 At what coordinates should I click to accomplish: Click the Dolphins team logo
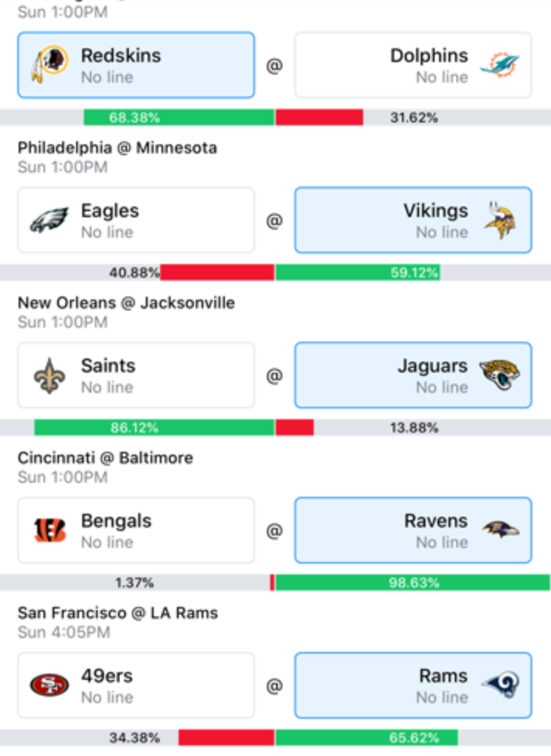[x=500, y=65]
